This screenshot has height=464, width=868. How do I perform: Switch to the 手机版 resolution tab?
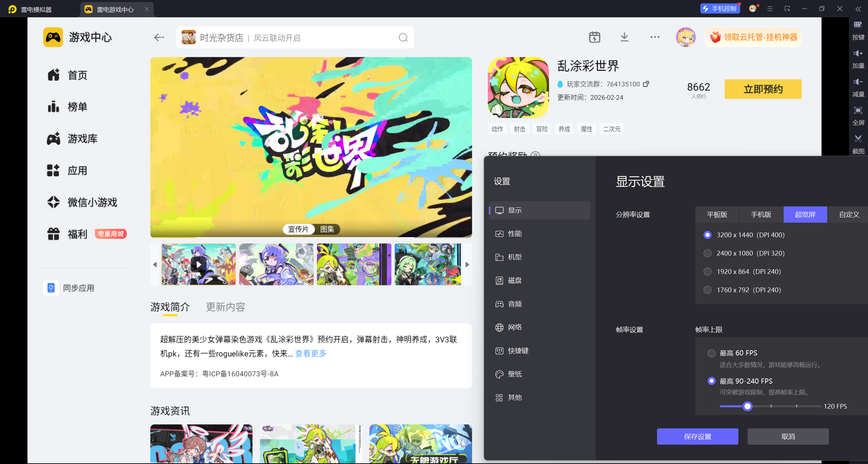pos(761,215)
